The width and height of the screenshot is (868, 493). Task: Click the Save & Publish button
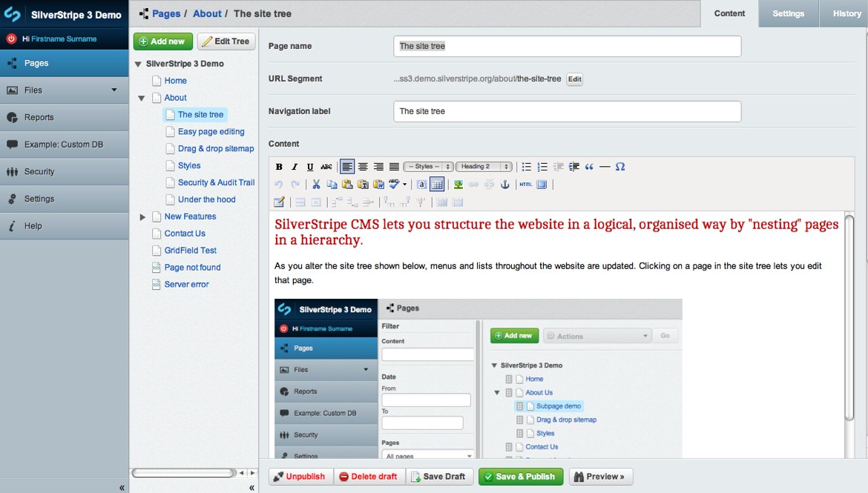pos(521,477)
